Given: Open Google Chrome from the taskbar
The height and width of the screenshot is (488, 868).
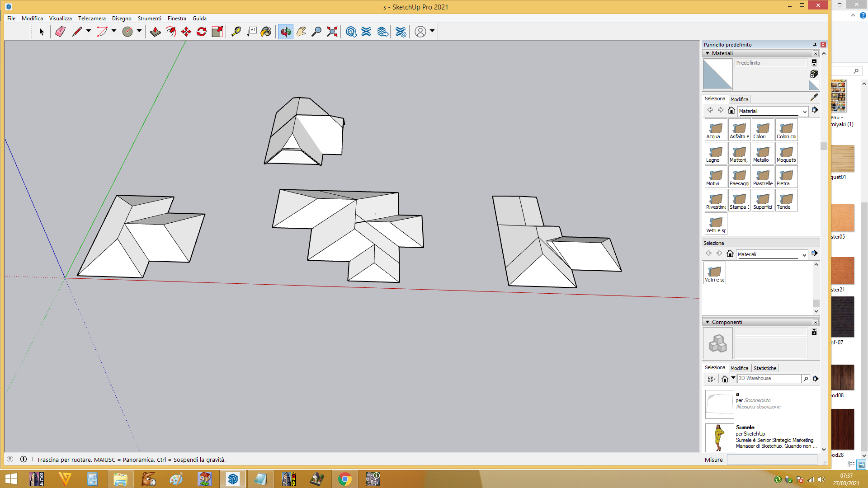Looking at the screenshot, I should [344, 479].
